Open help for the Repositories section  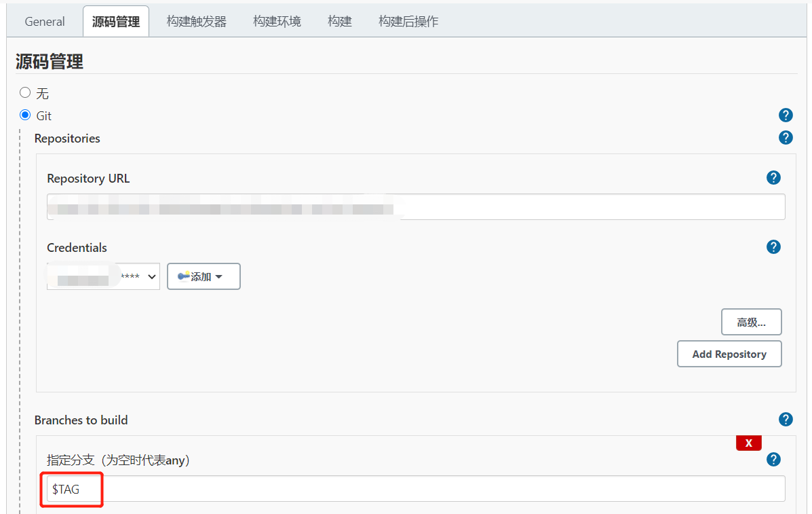[786, 138]
